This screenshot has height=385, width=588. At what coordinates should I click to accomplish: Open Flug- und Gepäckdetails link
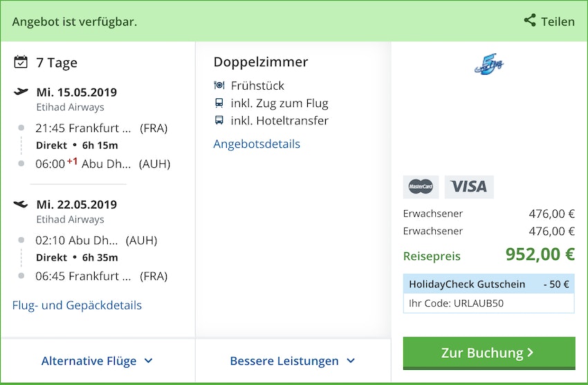tap(77, 305)
